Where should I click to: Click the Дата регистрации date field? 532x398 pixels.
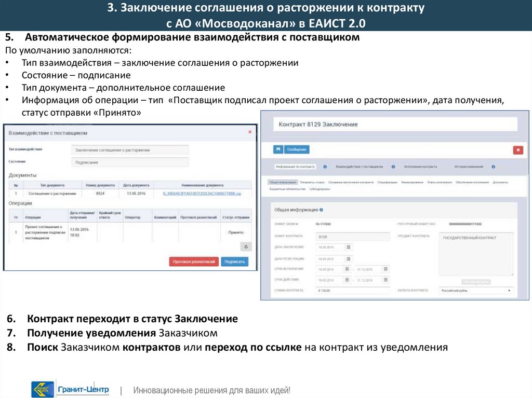point(330,259)
